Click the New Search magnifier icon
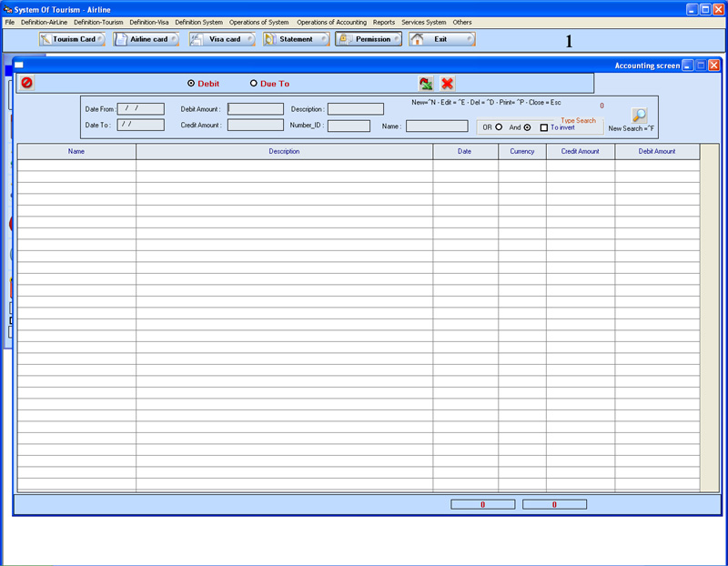The image size is (728, 566). click(x=640, y=116)
